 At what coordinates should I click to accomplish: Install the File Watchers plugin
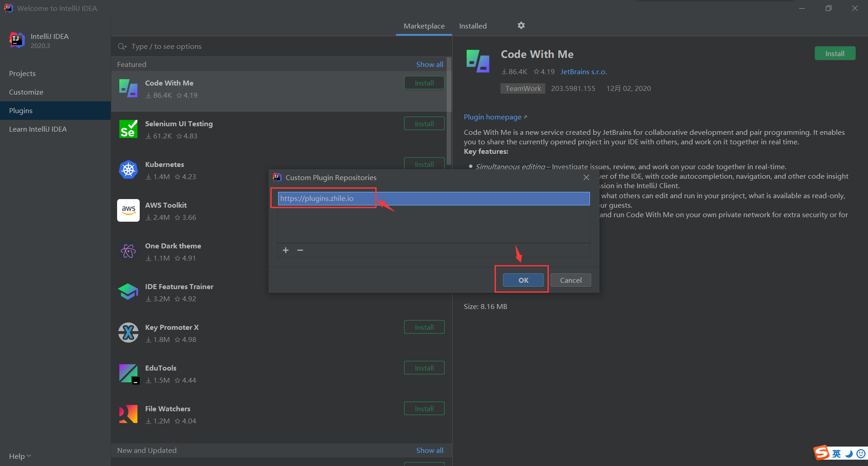[424, 409]
